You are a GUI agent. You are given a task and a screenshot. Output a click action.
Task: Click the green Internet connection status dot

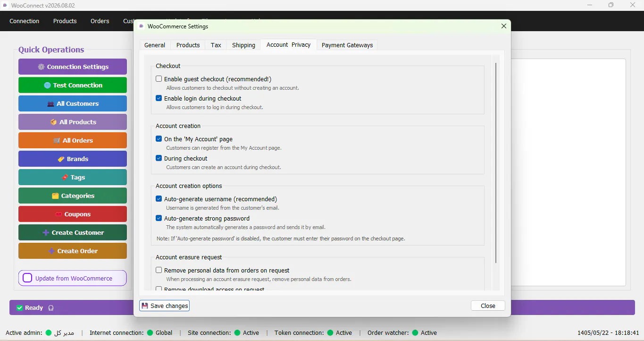pos(150,332)
